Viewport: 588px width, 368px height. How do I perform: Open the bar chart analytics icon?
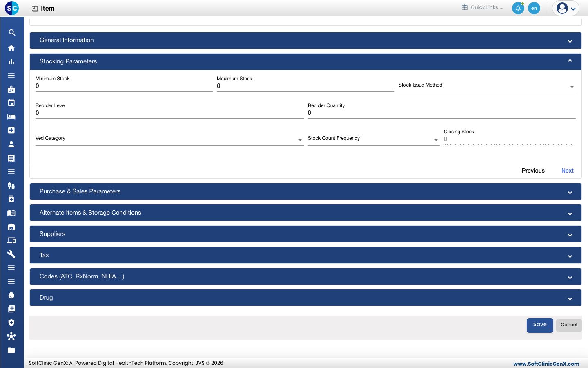pyautogui.click(x=11, y=62)
